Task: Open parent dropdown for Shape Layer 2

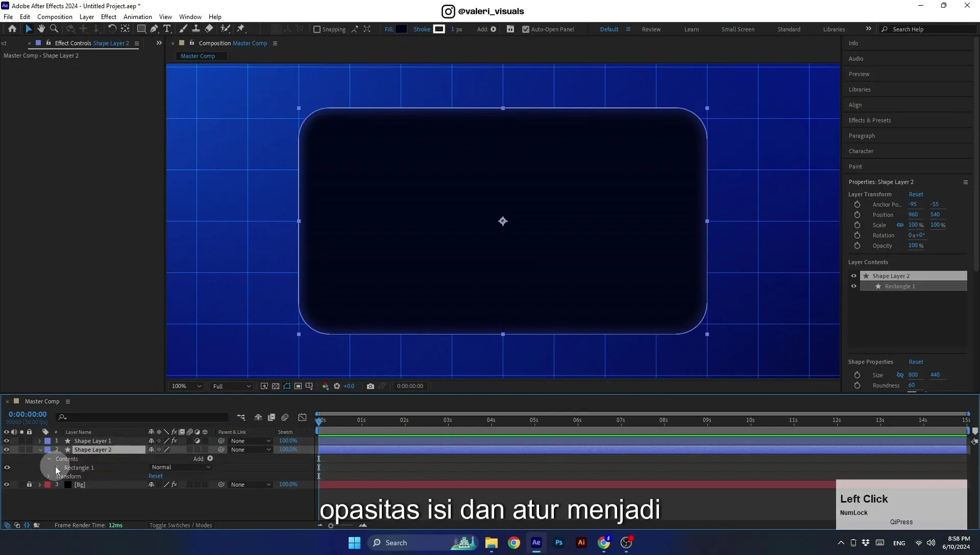Action: coord(251,449)
